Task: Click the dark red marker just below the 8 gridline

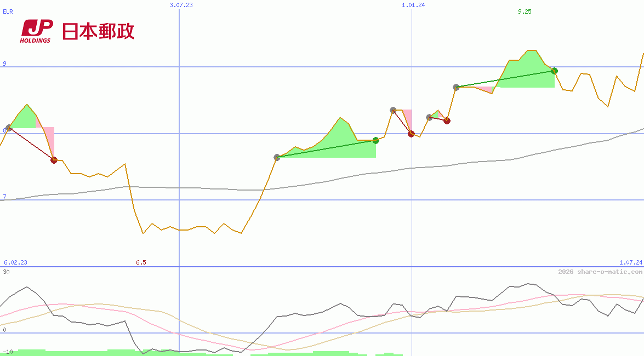Action: pos(412,134)
